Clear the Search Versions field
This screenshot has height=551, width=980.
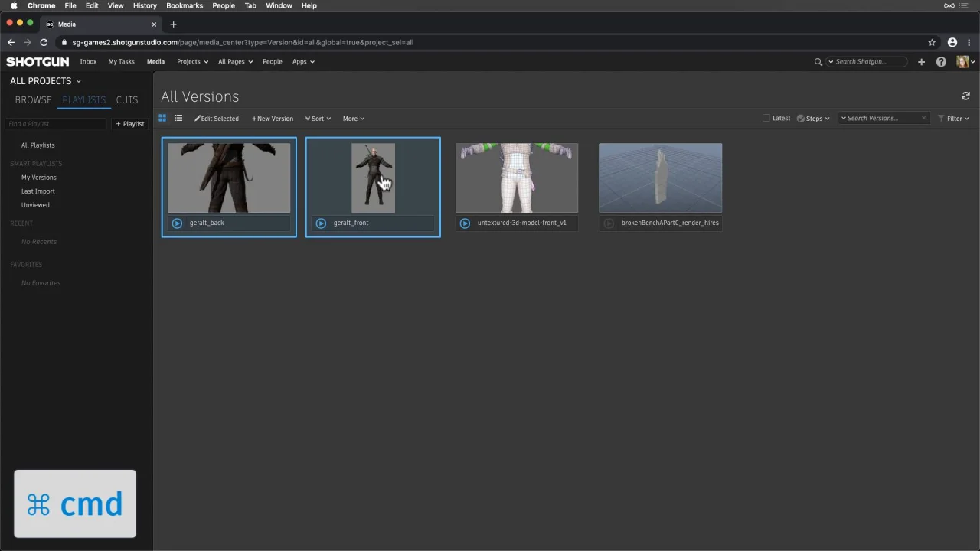pyautogui.click(x=923, y=119)
